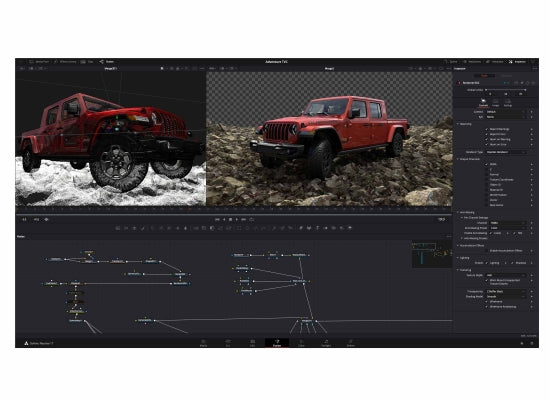
Task: Open the Effects Library panel
Action: [x=66, y=61]
